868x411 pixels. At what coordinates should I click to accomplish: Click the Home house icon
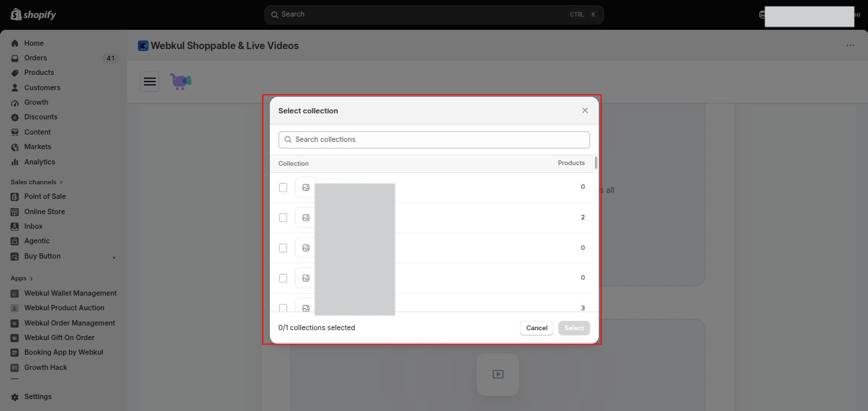click(x=15, y=43)
